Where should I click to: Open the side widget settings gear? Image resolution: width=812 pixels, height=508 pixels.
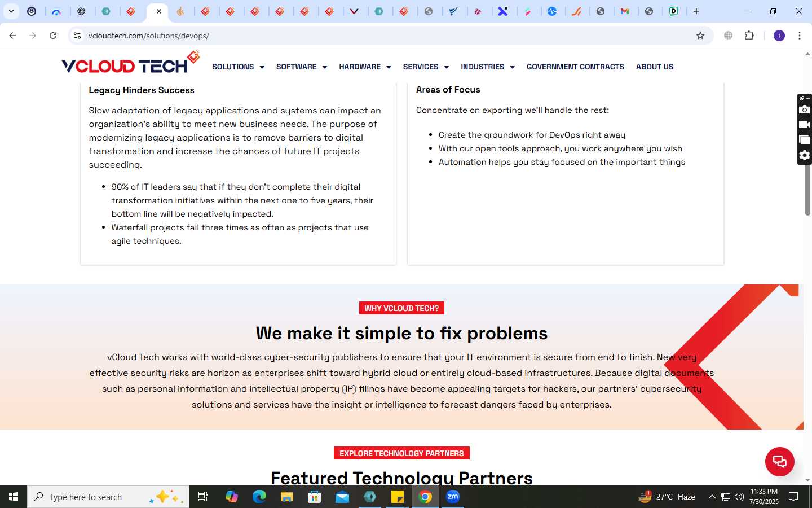(805, 155)
